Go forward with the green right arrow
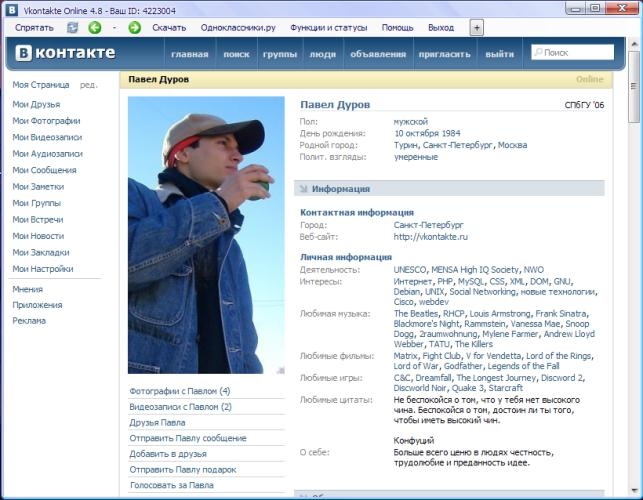Image resolution: width=643 pixels, height=500 pixels. 135,28
